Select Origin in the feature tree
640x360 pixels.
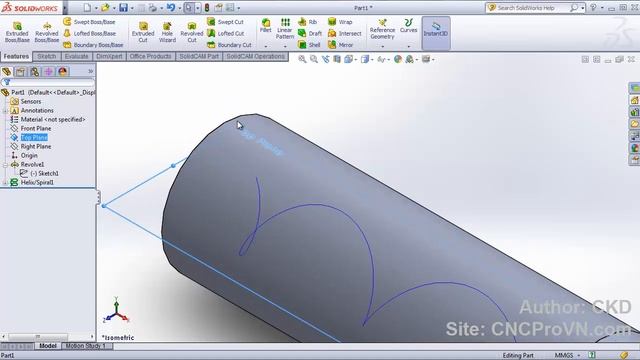click(x=29, y=156)
